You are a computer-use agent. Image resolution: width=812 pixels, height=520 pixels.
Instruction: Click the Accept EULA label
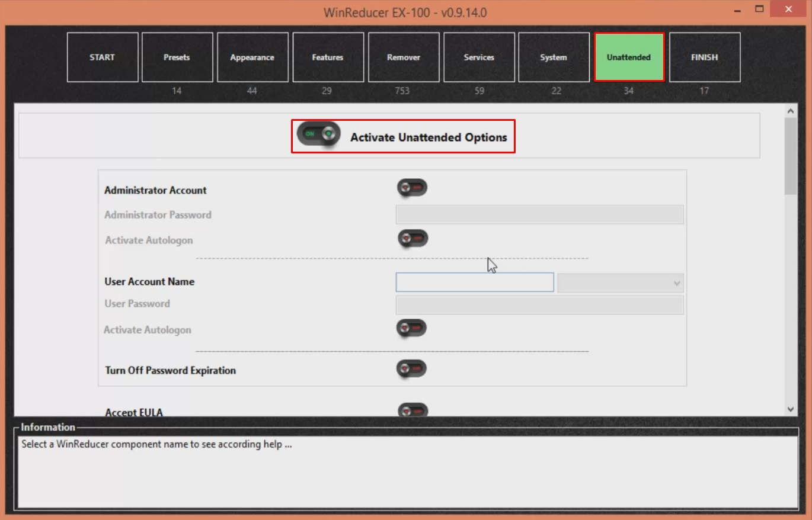(134, 412)
